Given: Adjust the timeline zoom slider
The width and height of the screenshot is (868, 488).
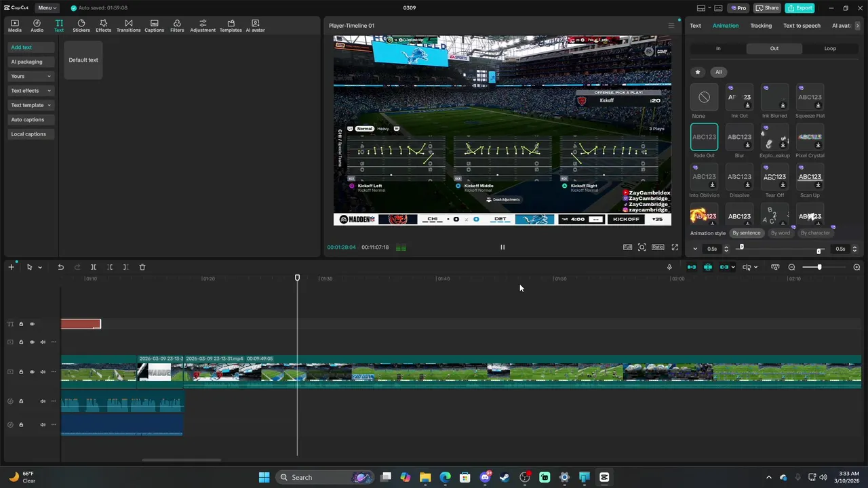Looking at the screenshot, I should pos(819,267).
